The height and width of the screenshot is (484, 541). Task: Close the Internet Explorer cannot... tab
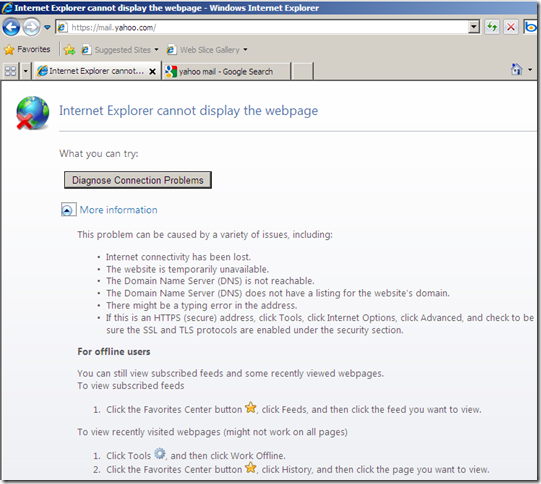(x=152, y=71)
